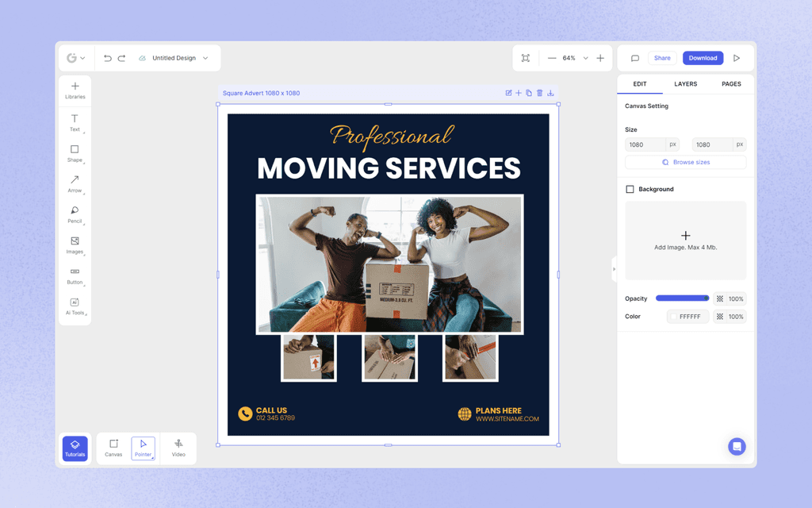The height and width of the screenshot is (508, 812).
Task: Click the Share button
Action: [662, 57]
